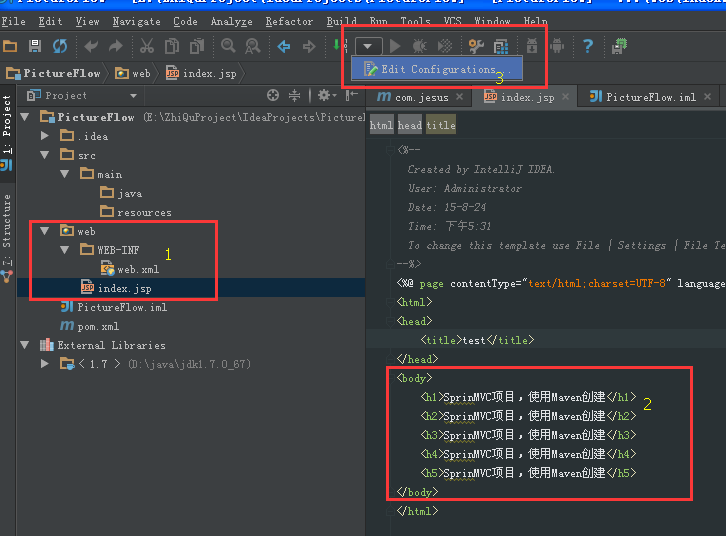Click Collapse All icon in Project panel

pos(294,95)
